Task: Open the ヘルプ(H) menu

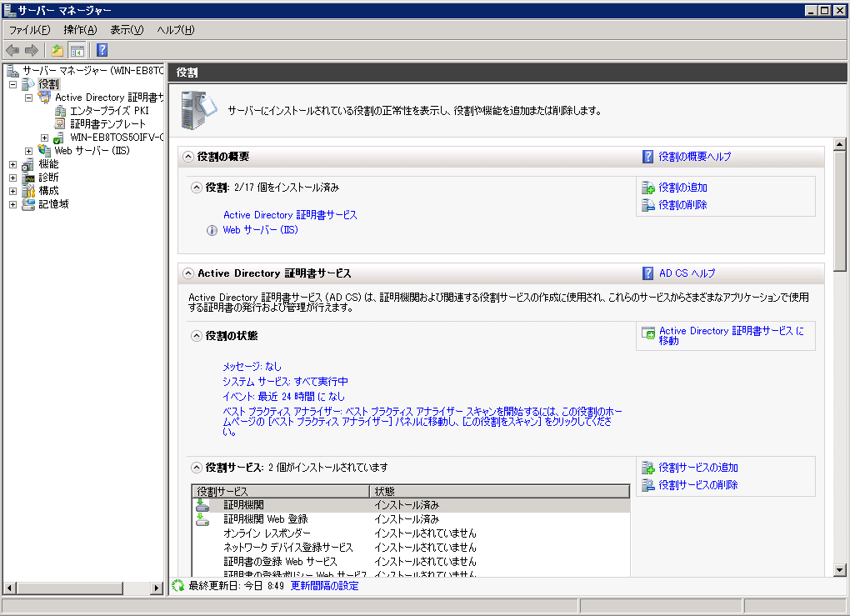Action: (x=176, y=30)
